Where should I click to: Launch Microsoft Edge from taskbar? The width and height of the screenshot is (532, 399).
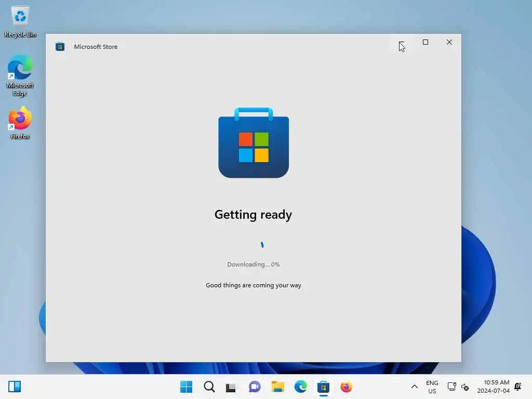(x=301, y=387)
